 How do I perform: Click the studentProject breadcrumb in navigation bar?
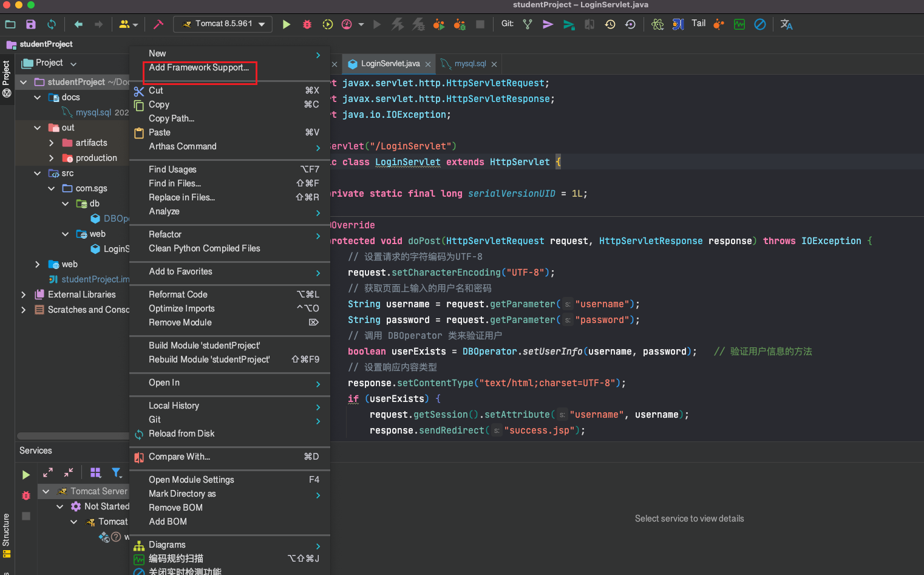pyautogui.click(x=39, y=44)
